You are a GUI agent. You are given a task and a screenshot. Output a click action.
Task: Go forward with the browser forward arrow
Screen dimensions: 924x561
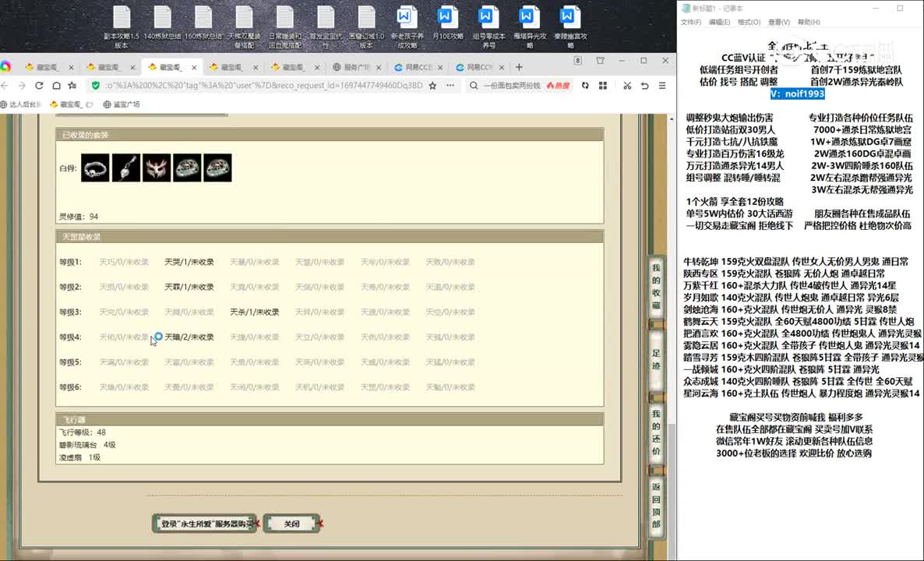(22, 86)
